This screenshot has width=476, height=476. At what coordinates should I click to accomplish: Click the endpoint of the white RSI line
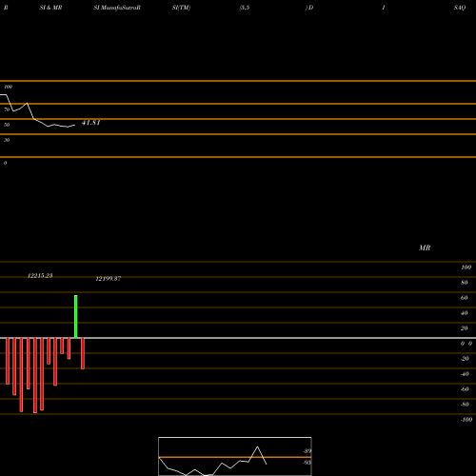point(75,125)
